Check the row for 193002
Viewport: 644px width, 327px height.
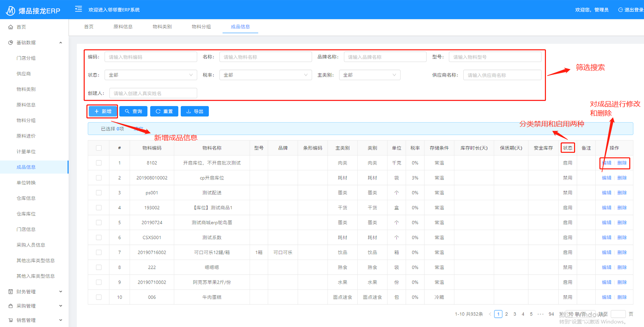(99, 207)
